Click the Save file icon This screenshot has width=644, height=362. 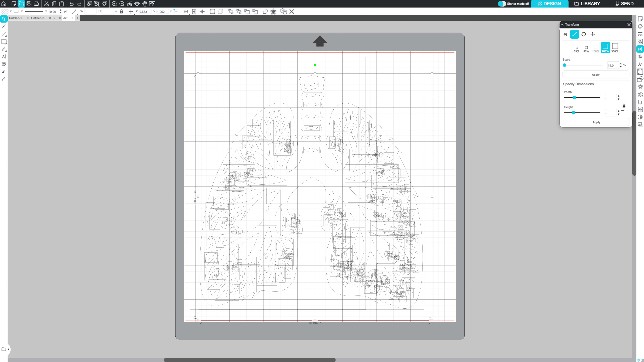(29, 4)
